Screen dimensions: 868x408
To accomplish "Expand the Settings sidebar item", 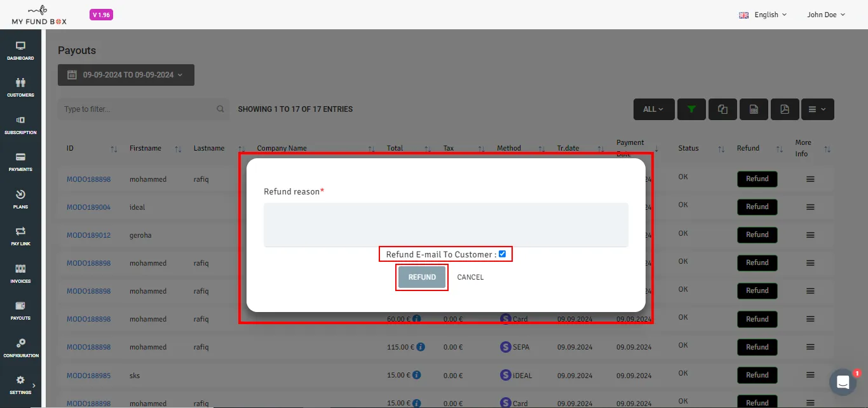I will click(20, 384).
